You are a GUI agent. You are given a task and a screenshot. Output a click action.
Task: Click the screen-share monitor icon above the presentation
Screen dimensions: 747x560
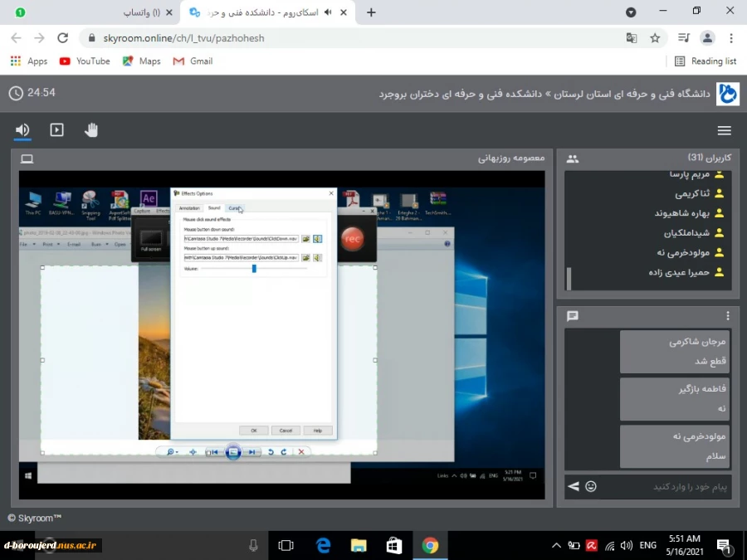click(27, 158)
